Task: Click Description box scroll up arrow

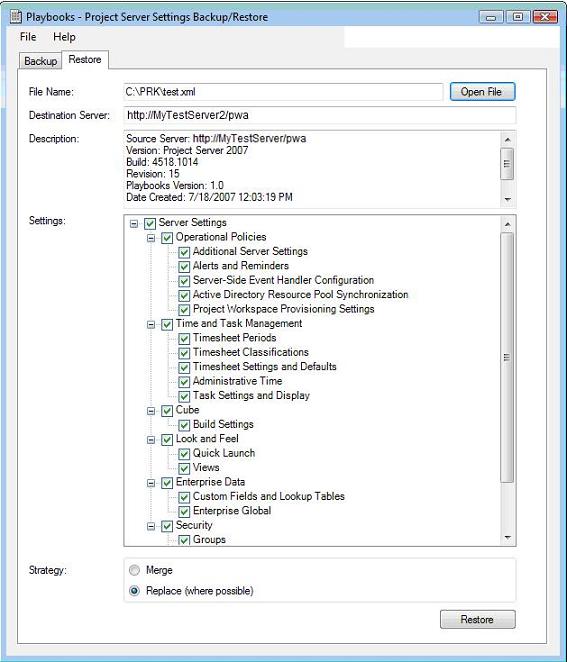Action: [507, 139]
